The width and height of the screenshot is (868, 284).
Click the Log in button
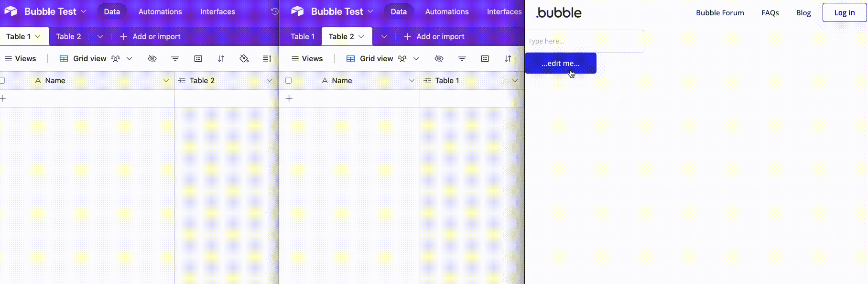pos(845,12)
